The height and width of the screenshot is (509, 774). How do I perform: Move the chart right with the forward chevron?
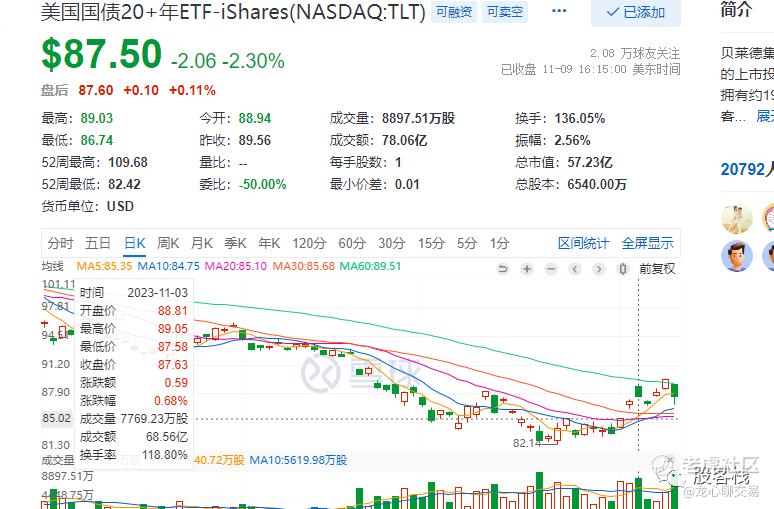[x=598, y=269]
